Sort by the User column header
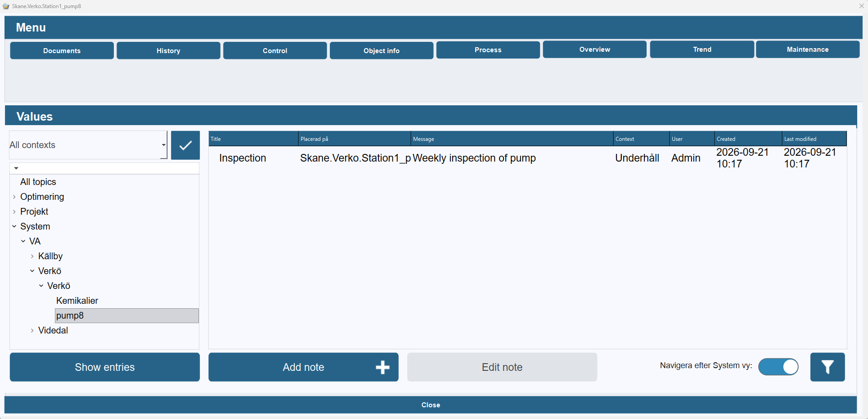This screenshot has height=419, width=868. [x=692, y=139]
